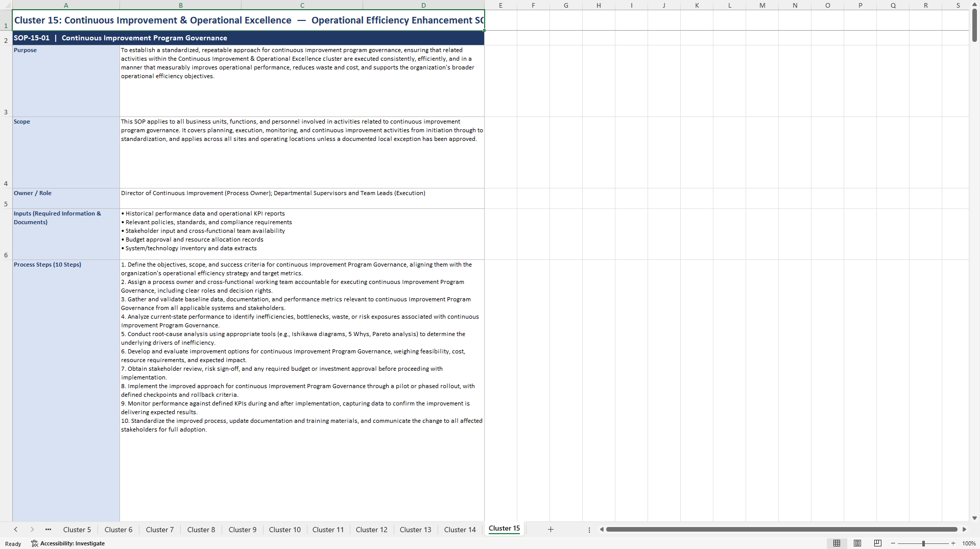Click the vertical scrollbar thumb
Screen dimensions: 980x549
[x=974, y=25]
